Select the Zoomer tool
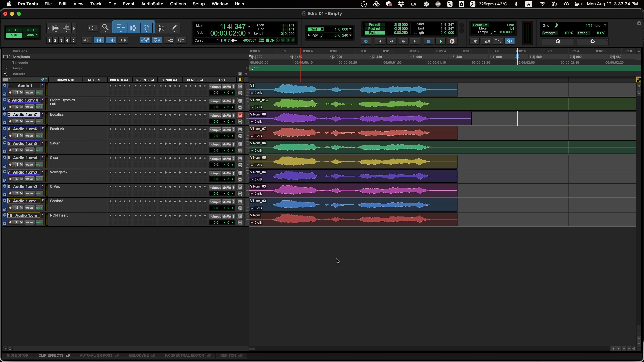This screenshot has width=644, height=362. (105, 28)
